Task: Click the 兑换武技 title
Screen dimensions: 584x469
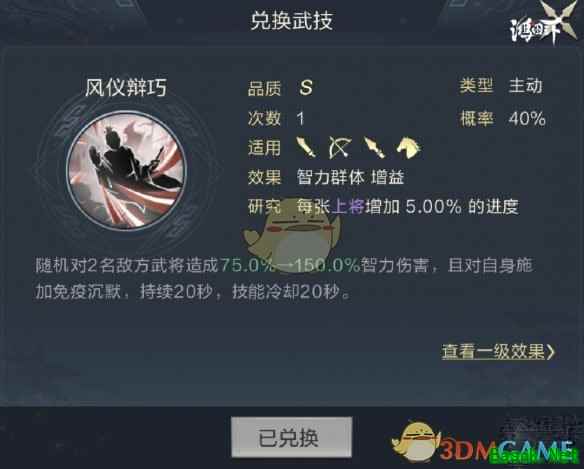Action: pos(292,20)
